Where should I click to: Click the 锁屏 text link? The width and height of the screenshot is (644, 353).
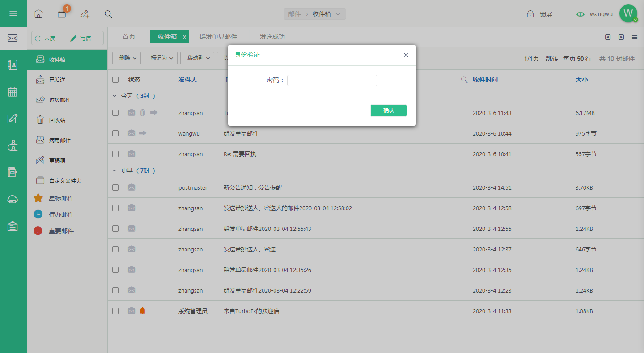pyautogui.click(x=546, y=14)
